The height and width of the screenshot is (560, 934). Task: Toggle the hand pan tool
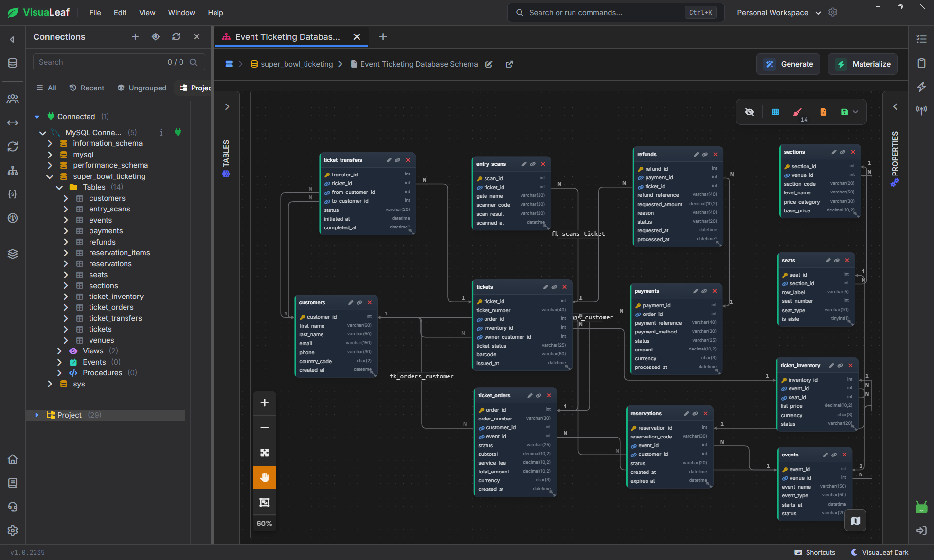(265, 477)
